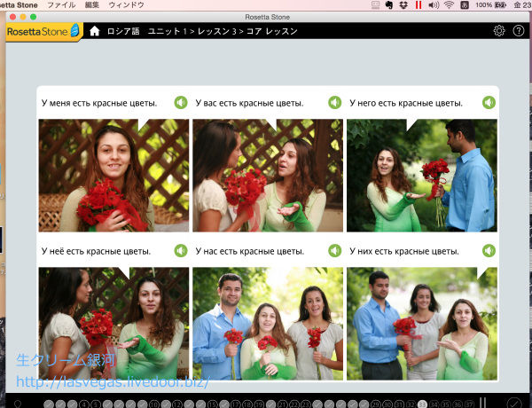
Task: Click the text 'У неё есть красные цветы.'
Action: tap(96, 251)
